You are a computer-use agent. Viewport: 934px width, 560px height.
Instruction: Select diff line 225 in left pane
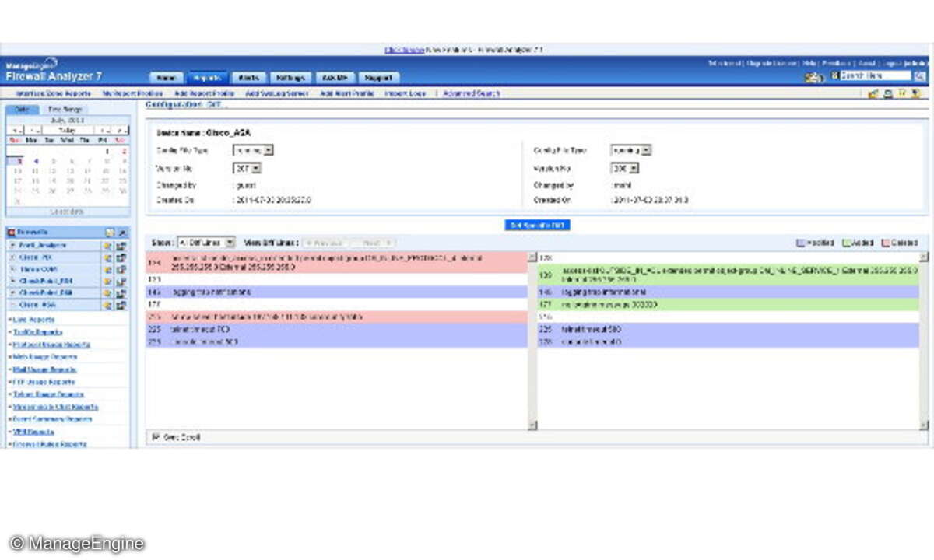point(336,330)
